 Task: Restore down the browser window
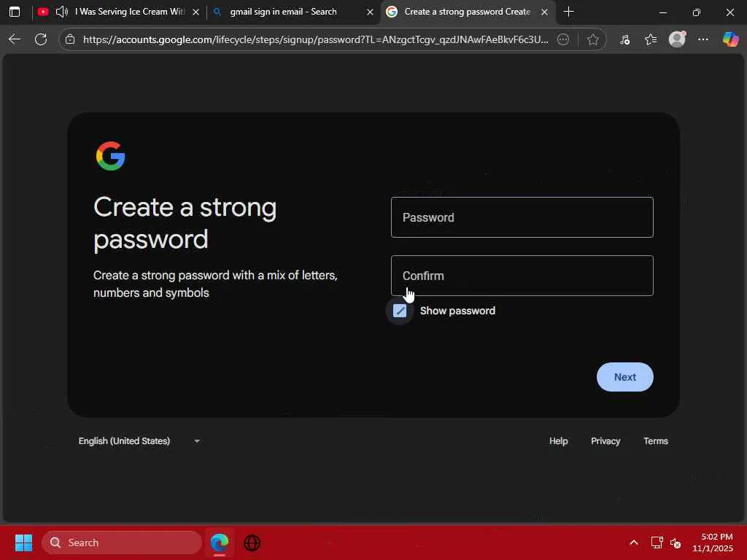[x=697, y=12]
